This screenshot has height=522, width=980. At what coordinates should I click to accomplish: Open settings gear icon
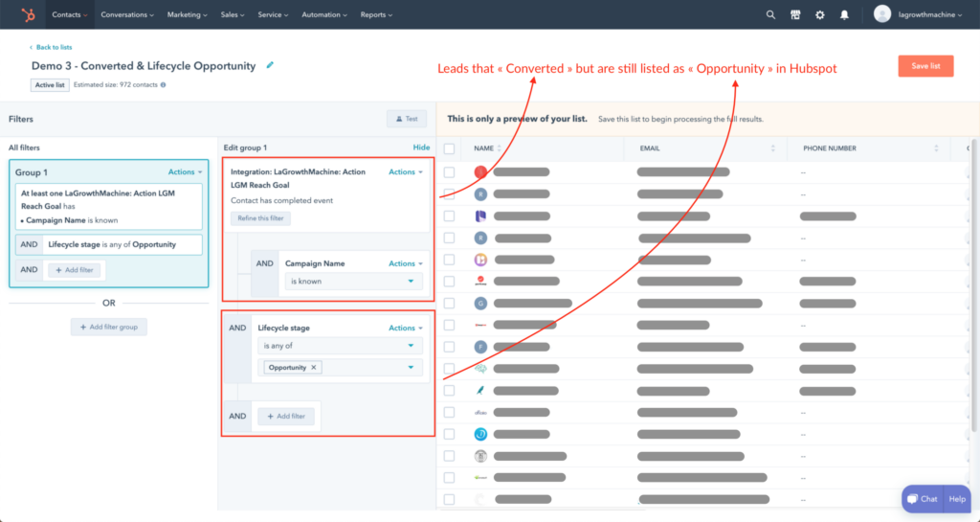[x=819, y=14]
